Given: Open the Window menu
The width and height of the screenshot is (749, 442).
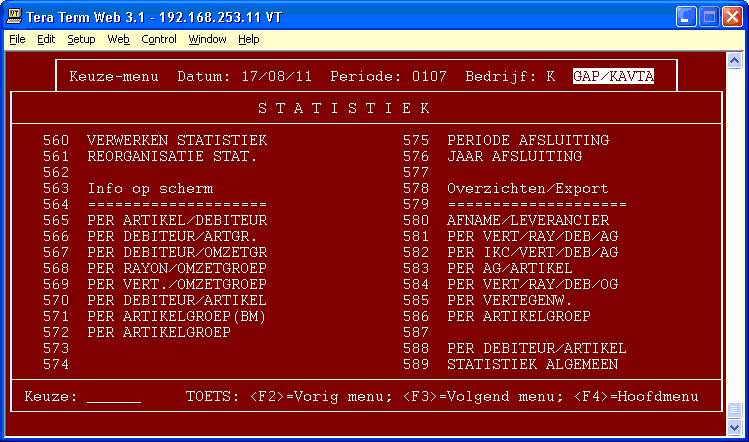Looking at the screenshot, I should point(207,39).
